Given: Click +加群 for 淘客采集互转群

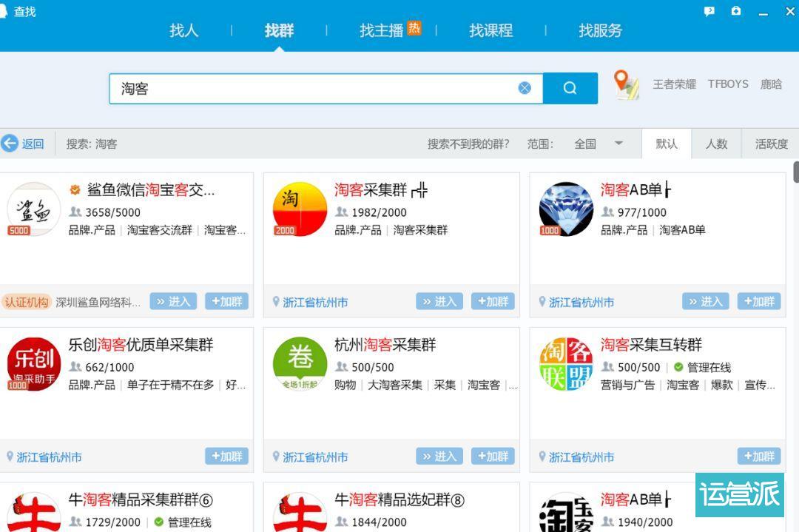Looking at the screenshot, I should point(759,456).
